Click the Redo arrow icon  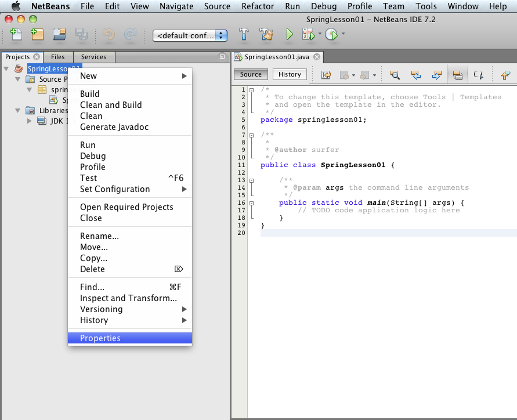130,34
